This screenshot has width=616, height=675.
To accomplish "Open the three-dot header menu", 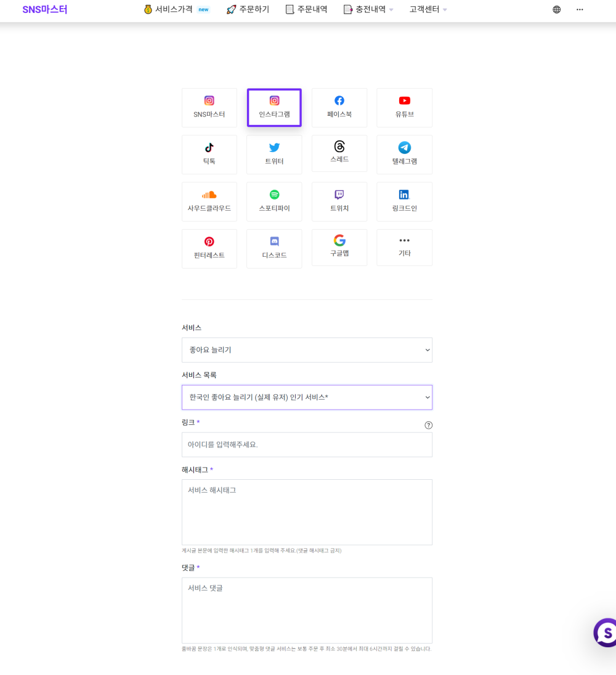I will point(580,9).
